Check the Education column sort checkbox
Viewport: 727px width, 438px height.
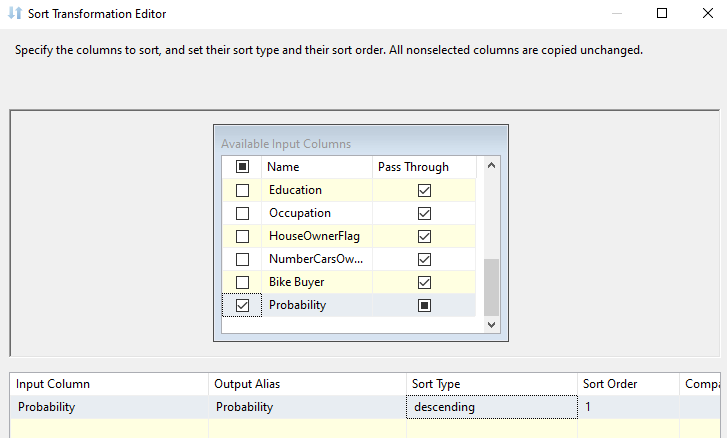(x=242, y=190)
